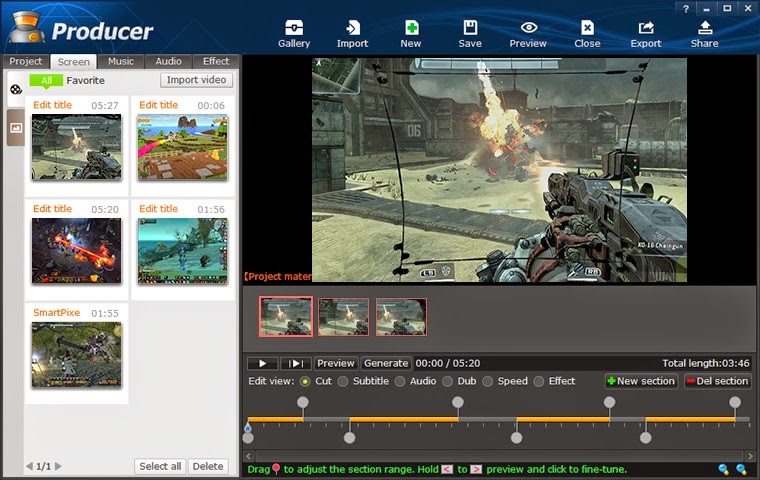Select the Speed edit view
The image size is (760, 480).
pyautogui.click(x=488, y=382)
